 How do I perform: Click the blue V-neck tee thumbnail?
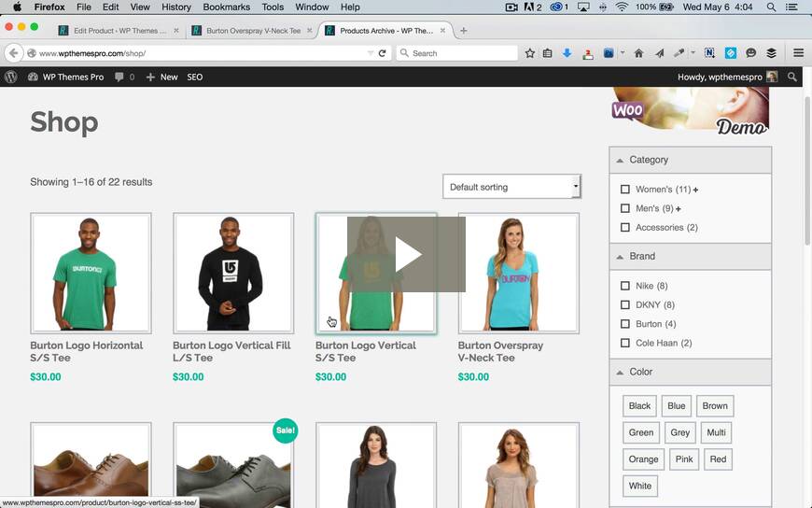coord(518,274)
